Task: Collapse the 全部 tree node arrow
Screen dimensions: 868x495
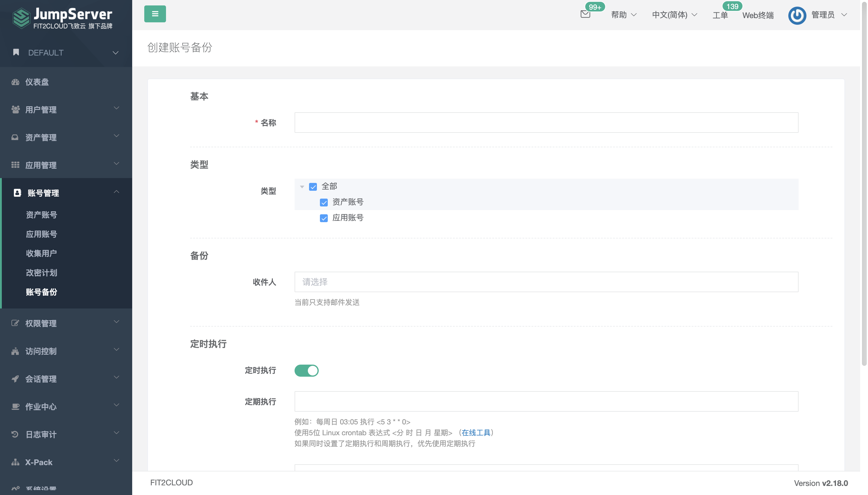Action: [302, 187]
